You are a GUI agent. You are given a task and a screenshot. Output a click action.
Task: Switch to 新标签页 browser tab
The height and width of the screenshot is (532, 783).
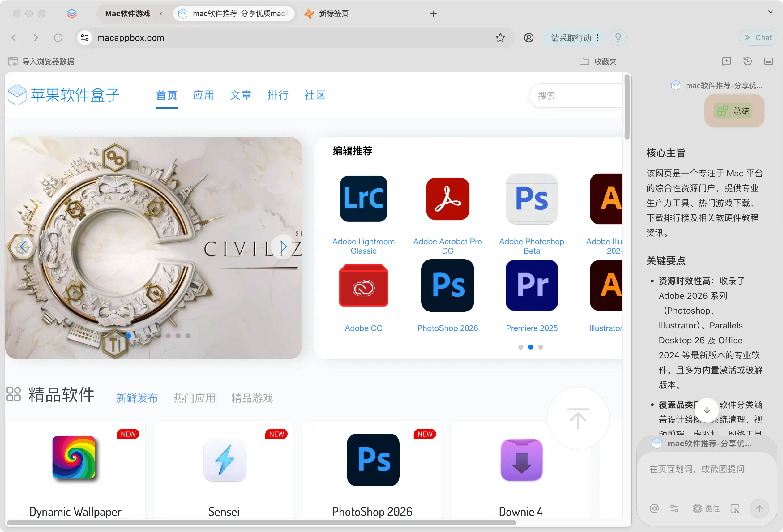point(327,14)
